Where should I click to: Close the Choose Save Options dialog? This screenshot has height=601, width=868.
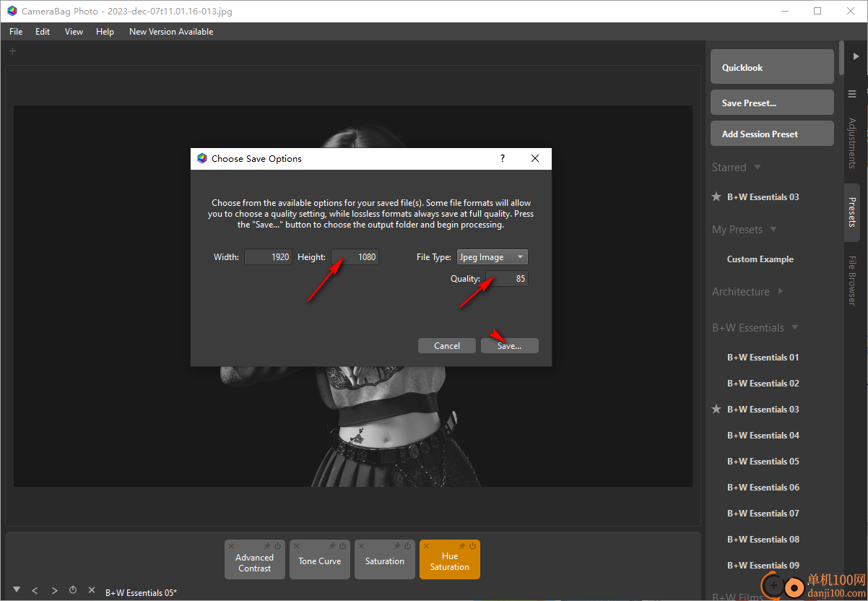(x=535, y=158)
